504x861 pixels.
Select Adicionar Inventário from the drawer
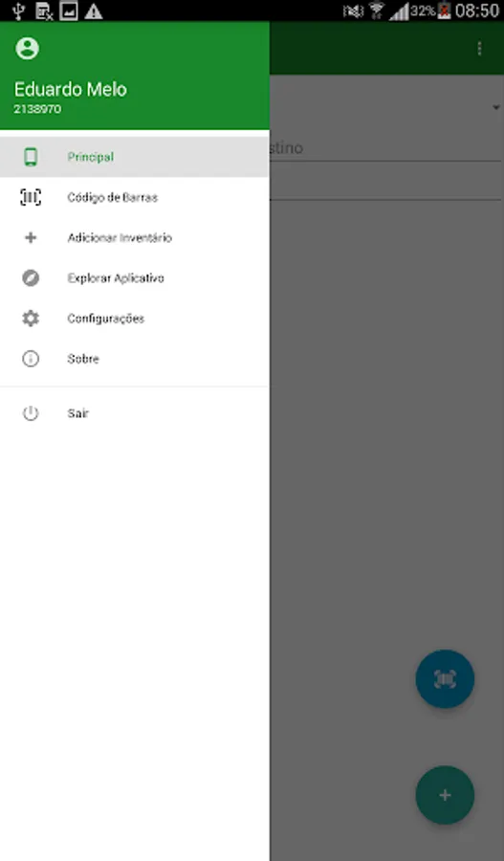tap(135, 238)
